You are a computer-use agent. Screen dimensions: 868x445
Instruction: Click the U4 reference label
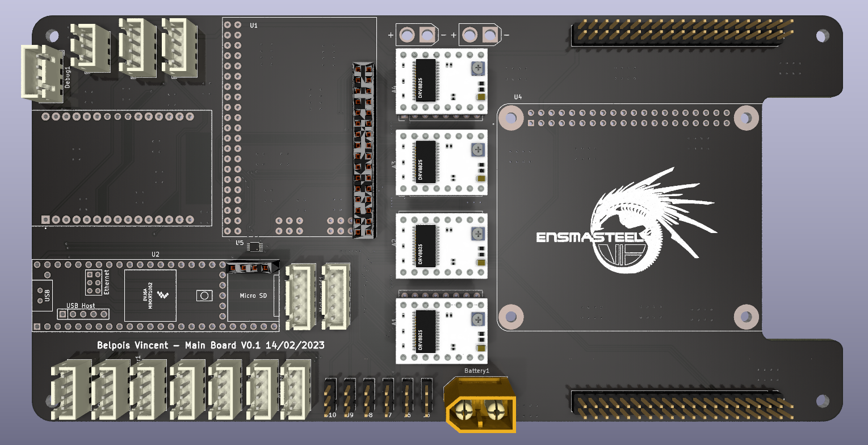pos(518,97)
